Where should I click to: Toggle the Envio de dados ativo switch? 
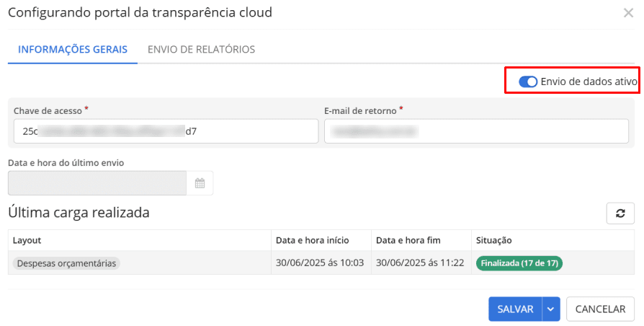(x=528, y=82)
